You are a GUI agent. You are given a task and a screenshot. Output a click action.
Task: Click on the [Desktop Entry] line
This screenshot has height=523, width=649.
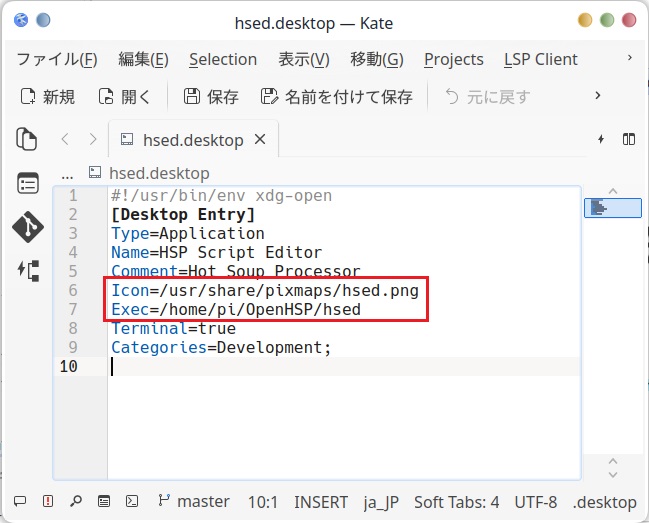[183, 214]
